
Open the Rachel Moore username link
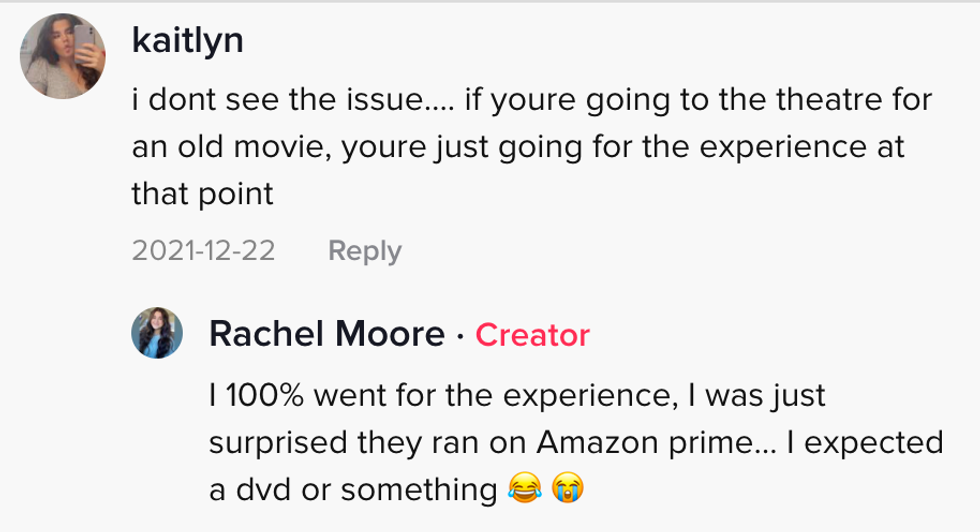pyautogui.click(x=326, y=335)
